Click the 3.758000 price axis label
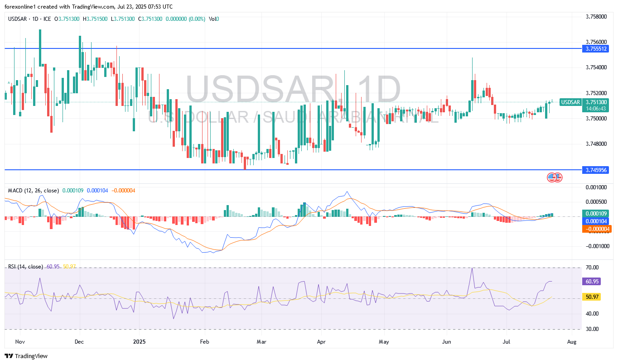The width and height of the screenshot is (618, 364). [596, 17]
